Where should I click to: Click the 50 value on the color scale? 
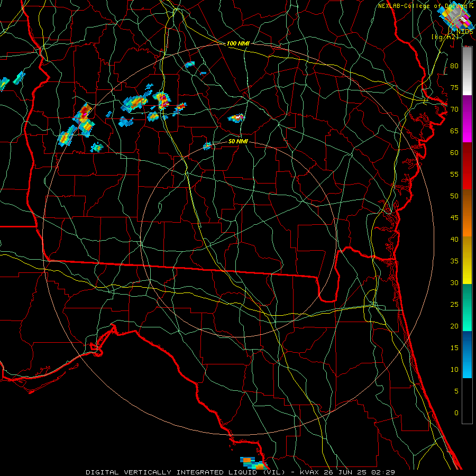click(454, 196)
